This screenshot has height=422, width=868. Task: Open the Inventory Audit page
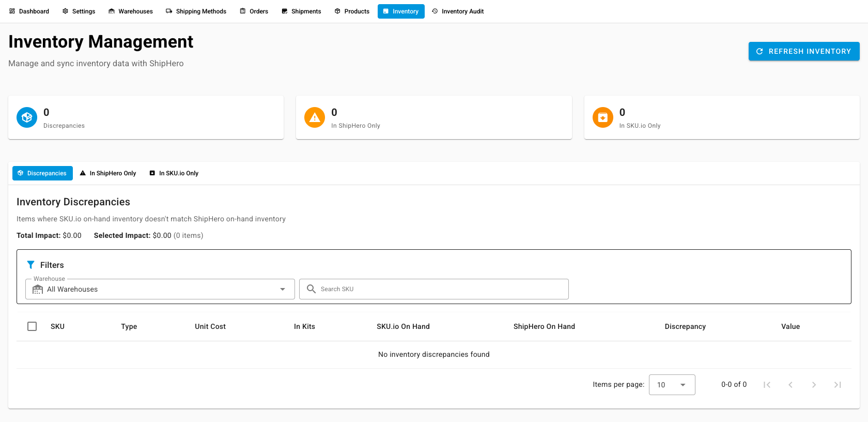pyautogui.click(x=458, y=11)
